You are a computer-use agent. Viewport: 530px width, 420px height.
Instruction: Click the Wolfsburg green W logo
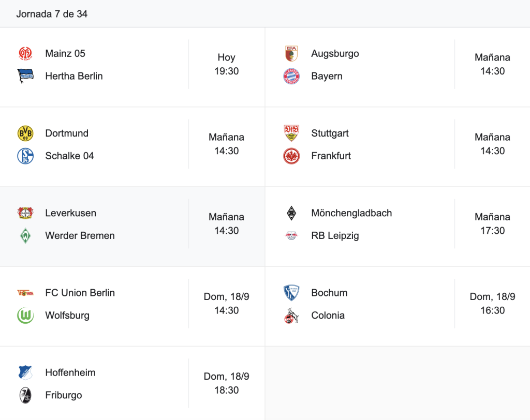pos(25,315)
